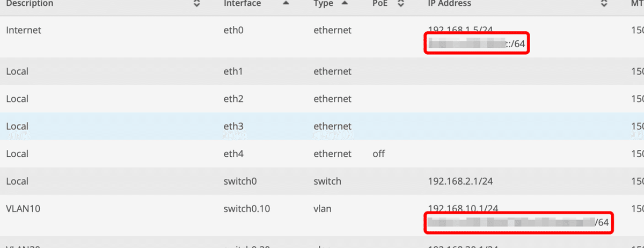The image size is (644, 248).
Task: Click the switch0.10 interface name
Action: point(246,209)
